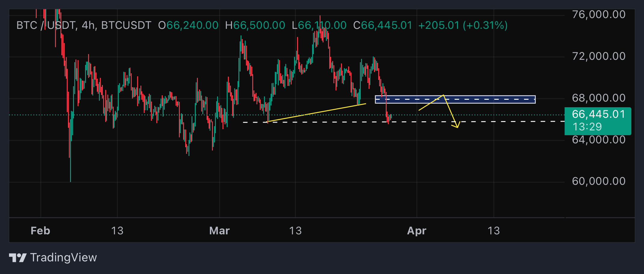Screen dimensions: 644x274
Task: Click the high value H66,500.00
Action: pyautogui.click(x=255, y=26)
